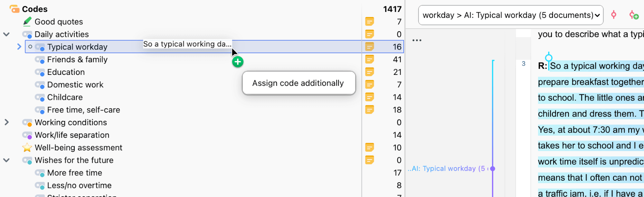
Task: Click the three-dots menu in document margin
Action: coord(417,40)
